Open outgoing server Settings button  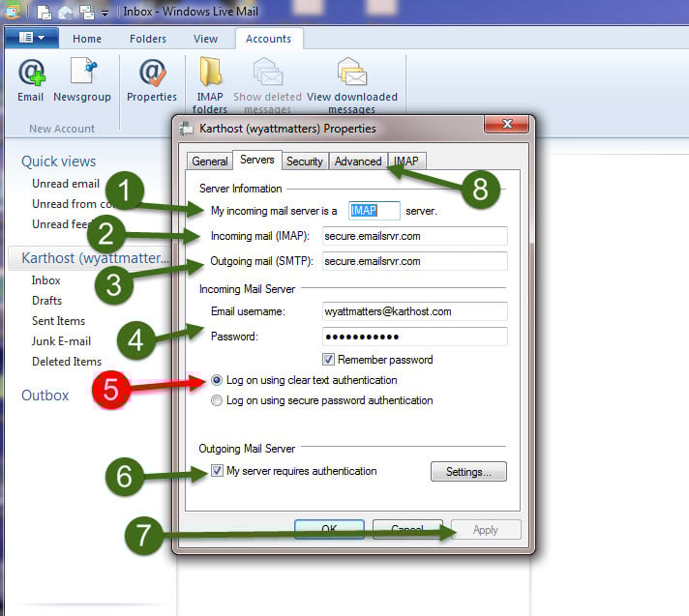coord(468,472)
